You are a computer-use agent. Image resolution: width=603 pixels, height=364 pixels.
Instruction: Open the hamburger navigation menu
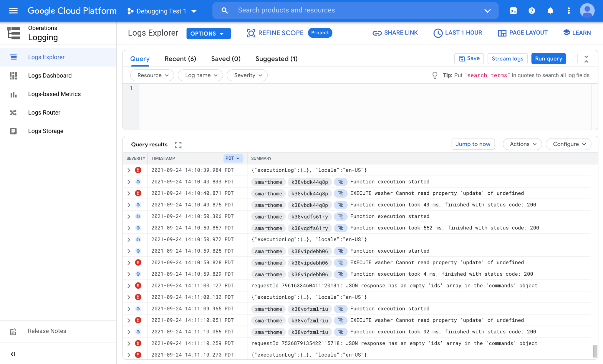(13, 11)
